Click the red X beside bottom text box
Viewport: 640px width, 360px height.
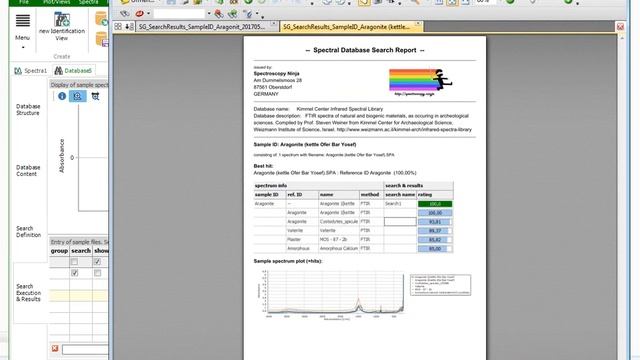(55, 349)
